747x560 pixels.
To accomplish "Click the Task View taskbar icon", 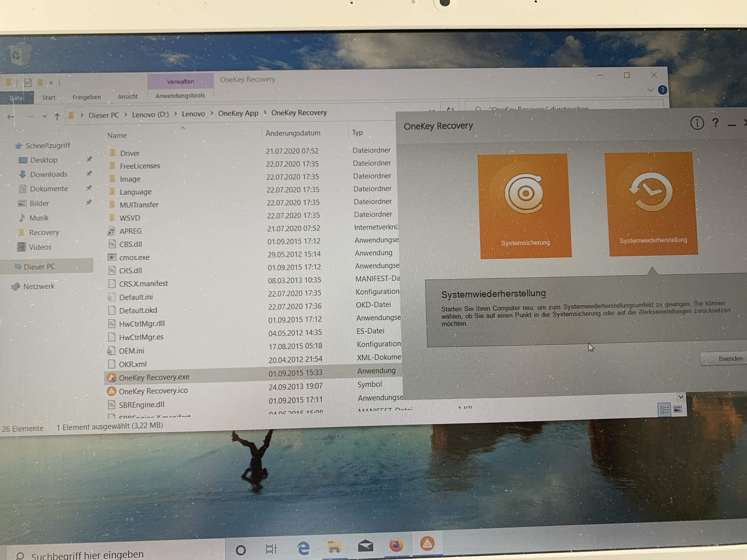I will [x=271, y=549].
